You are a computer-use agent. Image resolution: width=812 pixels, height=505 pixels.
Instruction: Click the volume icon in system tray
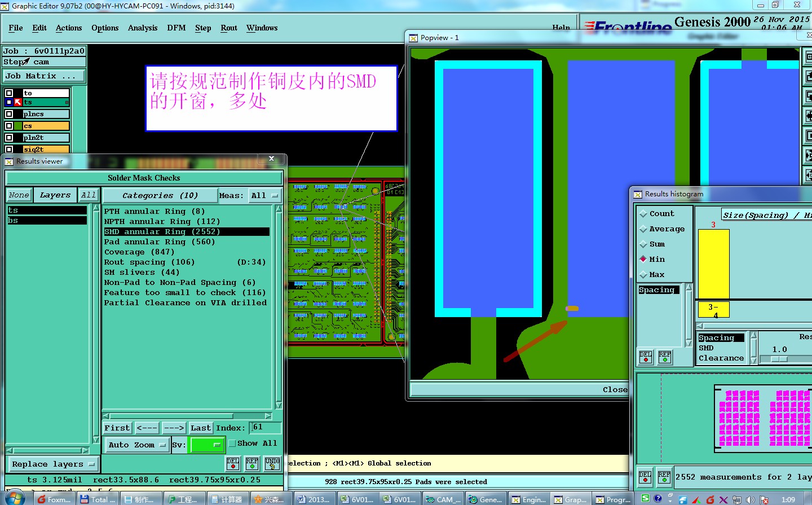click(750, 499)
